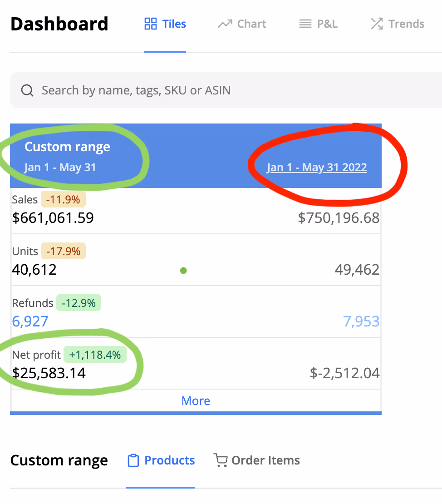442x504 pixels.
Task: Select the $25,583.14 net profit value
Action: tap(49, 373)
